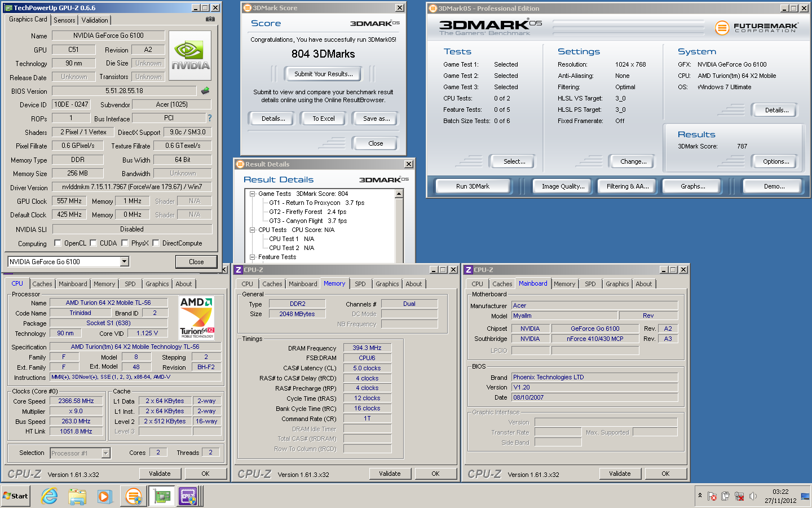The width and height of the screenshot is (812, 508).
Task: Click Details... in 3DMark Score window
Action: (x=273, y=119)
